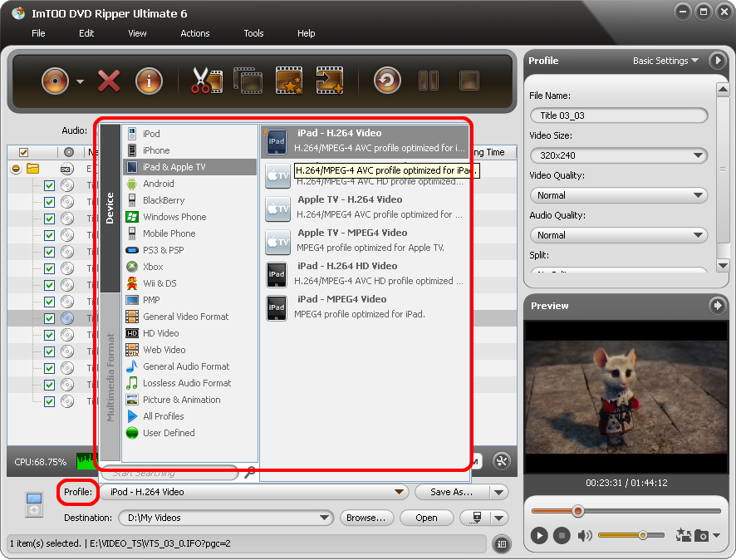Choose BlackBerry device category

coord(190,200)
